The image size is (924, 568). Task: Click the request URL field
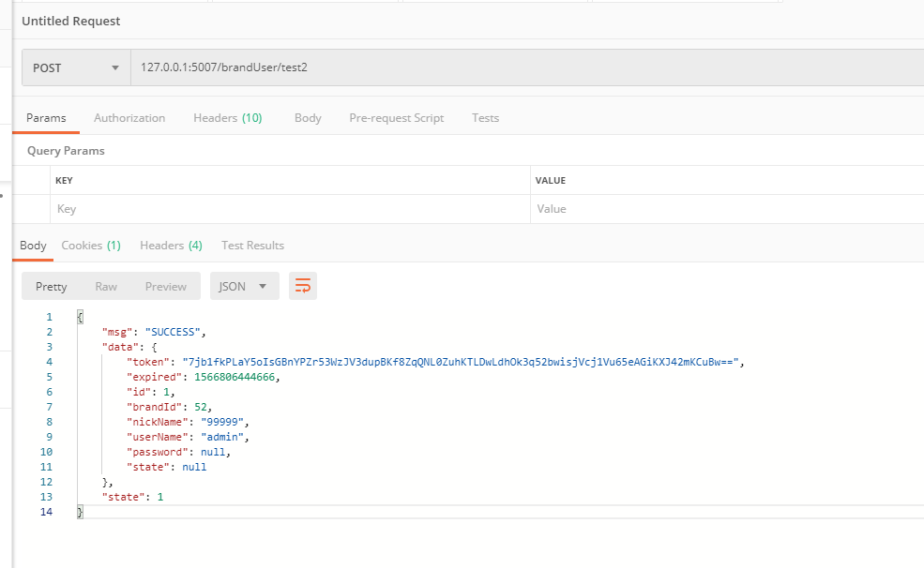[527, 67]
